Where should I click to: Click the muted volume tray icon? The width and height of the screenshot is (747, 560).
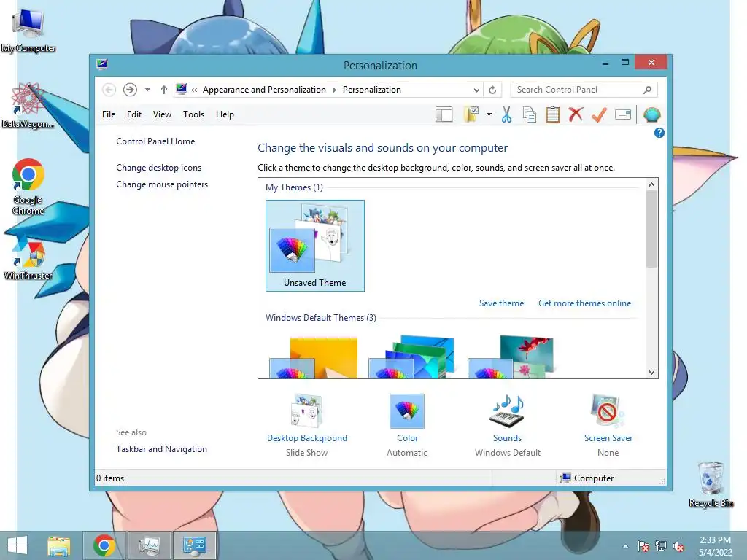pyautogui.click(x=678, y=546)
